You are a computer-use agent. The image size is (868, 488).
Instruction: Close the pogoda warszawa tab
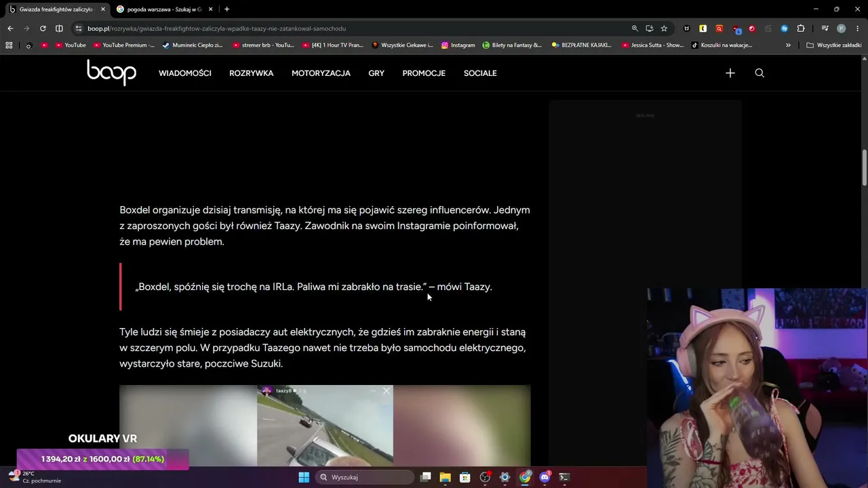[210, 9]
